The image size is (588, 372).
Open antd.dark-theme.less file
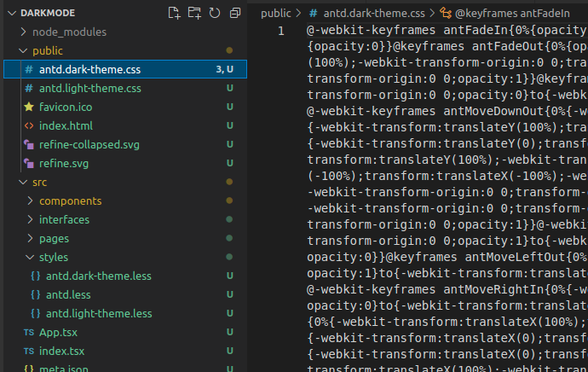pos(125,276)
